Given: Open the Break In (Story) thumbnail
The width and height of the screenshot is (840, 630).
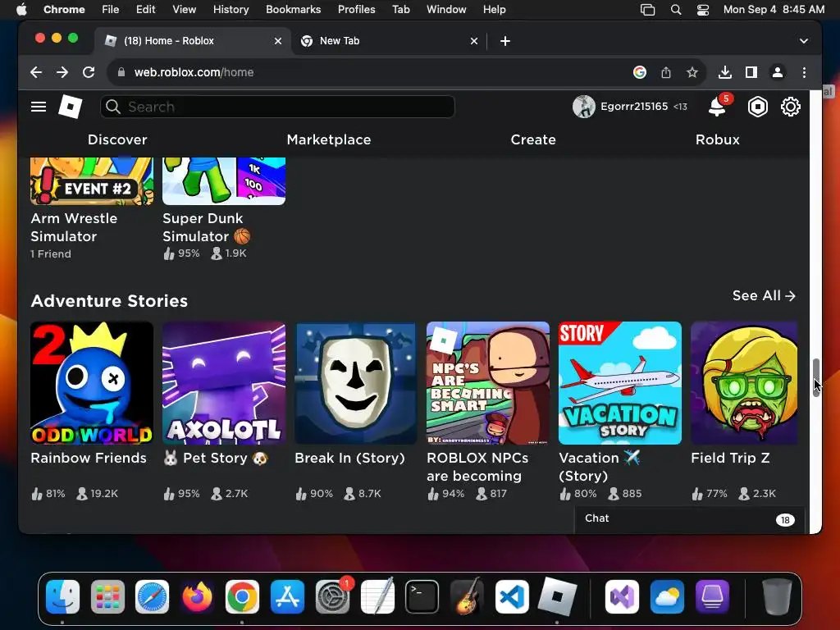Looking at the screenshot, I should click(x=356, y=383).
